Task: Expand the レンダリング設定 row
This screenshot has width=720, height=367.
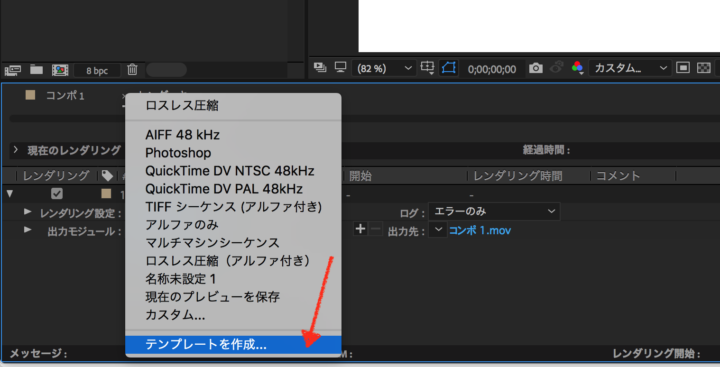Action: (x=28, y=212)
